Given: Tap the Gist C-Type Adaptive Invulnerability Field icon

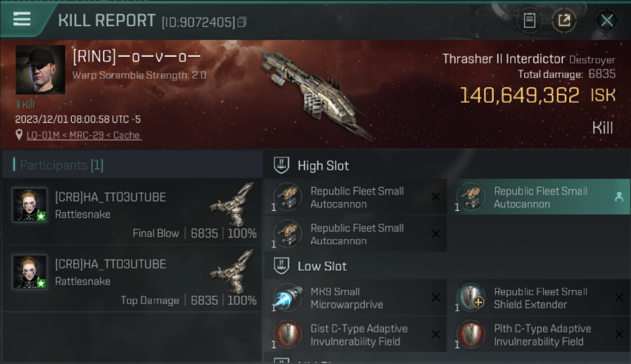Looking at the screenshot, I should [288, 334].
